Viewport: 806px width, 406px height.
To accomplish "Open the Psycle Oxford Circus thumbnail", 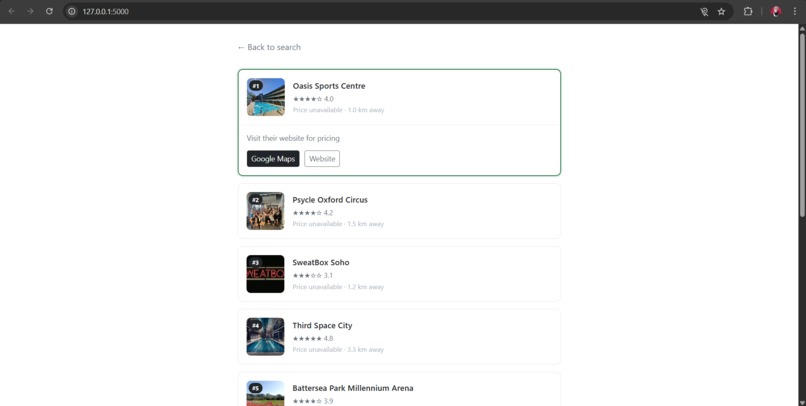I will click(265, 211).
